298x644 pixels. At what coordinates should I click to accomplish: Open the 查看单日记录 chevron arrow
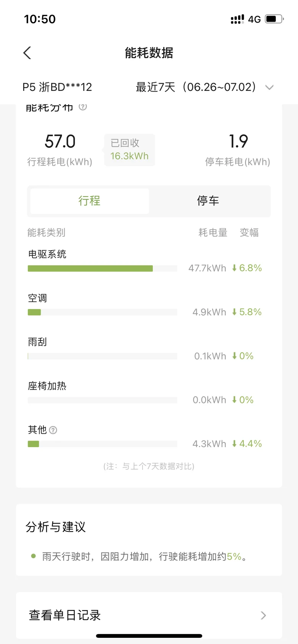[263, 615]
